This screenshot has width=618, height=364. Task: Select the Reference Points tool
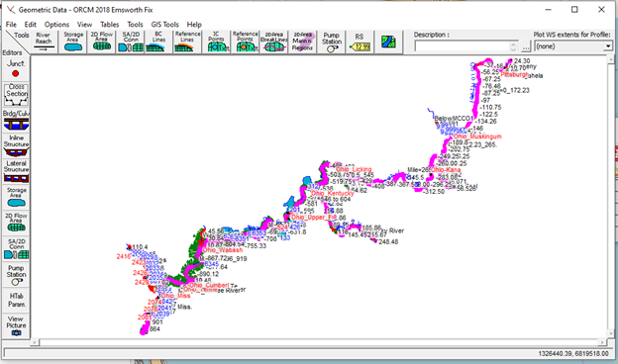point(246,42)
